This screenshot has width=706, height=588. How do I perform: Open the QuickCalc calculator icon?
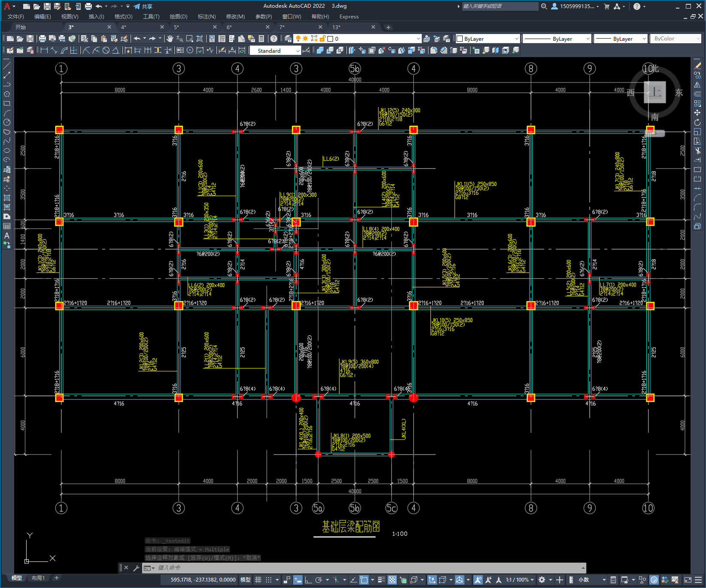261,39
